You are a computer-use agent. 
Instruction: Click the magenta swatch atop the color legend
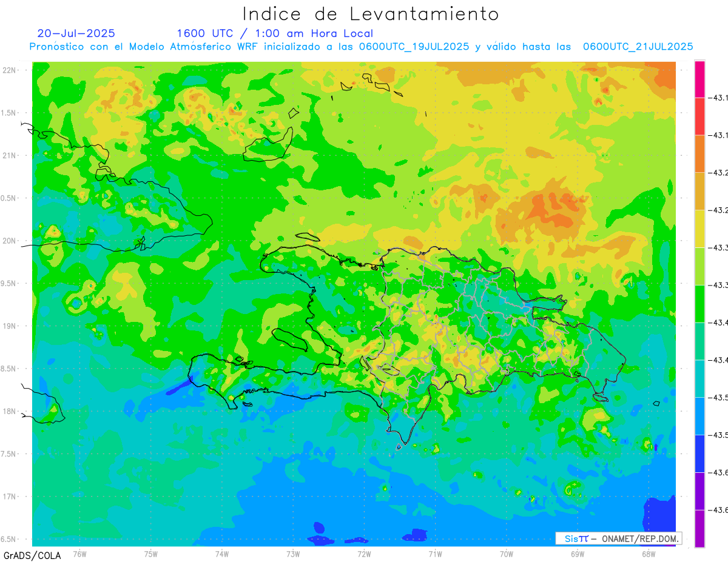[699, 79]
